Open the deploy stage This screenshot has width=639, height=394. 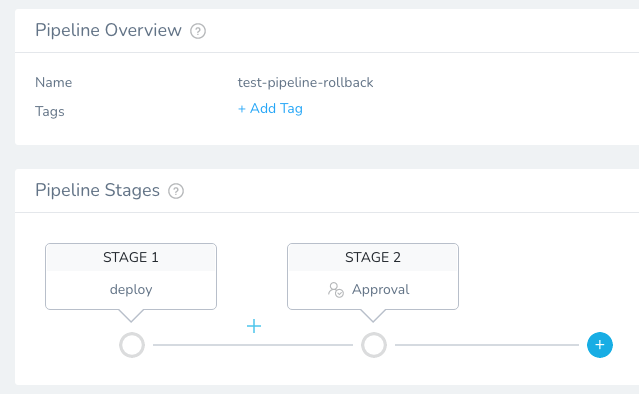[x=131, y=290]
